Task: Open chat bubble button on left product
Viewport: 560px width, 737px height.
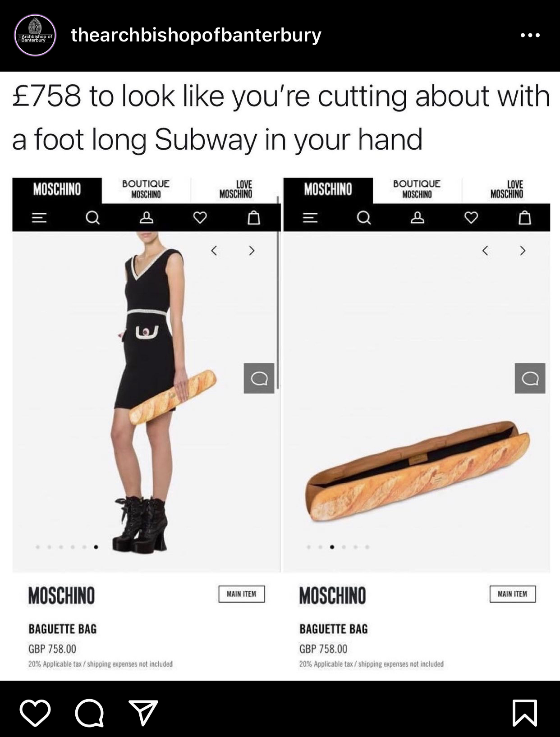Action: tap(259, 378)
